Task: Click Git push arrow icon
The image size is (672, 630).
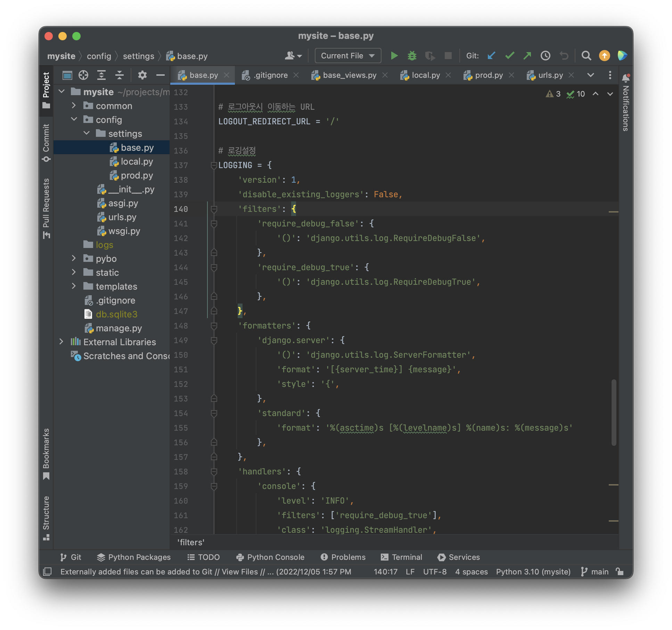Action: click(527, 56)
